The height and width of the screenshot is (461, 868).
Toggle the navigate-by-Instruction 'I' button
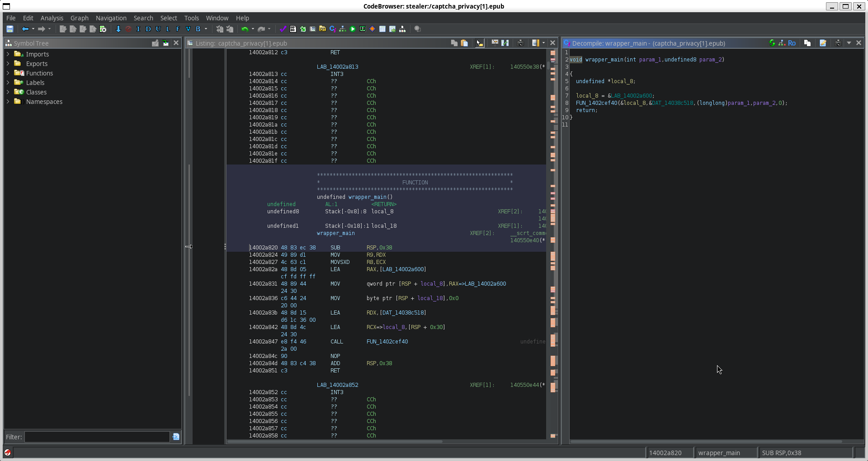138,29
